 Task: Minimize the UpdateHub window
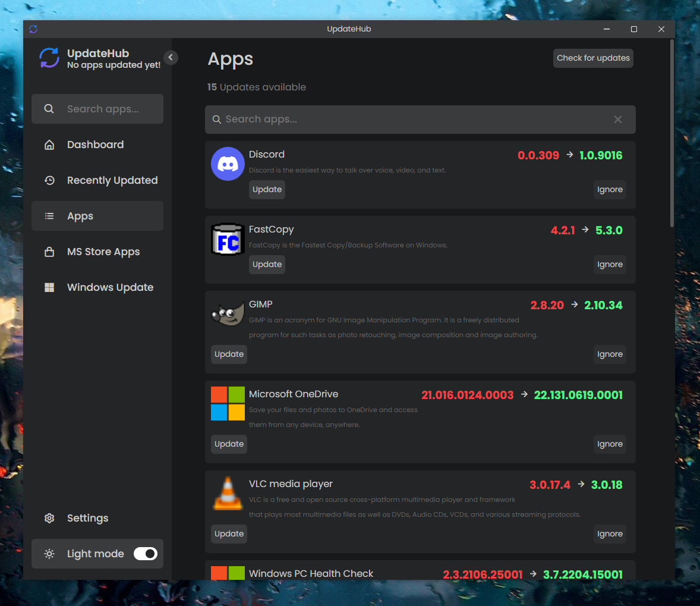pos(606,29)
